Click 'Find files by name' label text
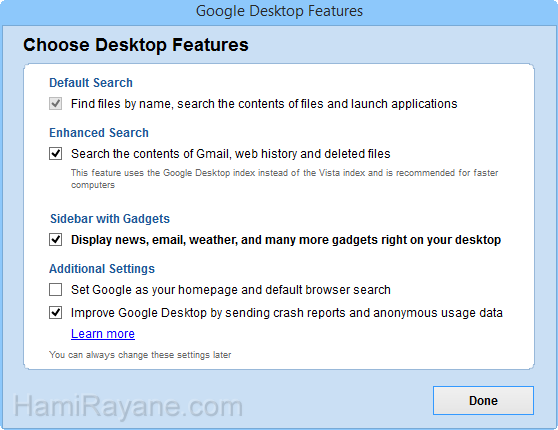The height and width of the screenshot is (430, 558). tap(264, 104)
